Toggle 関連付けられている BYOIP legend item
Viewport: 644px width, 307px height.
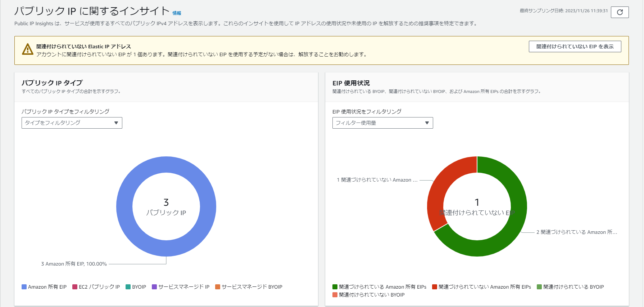(571, 287)
